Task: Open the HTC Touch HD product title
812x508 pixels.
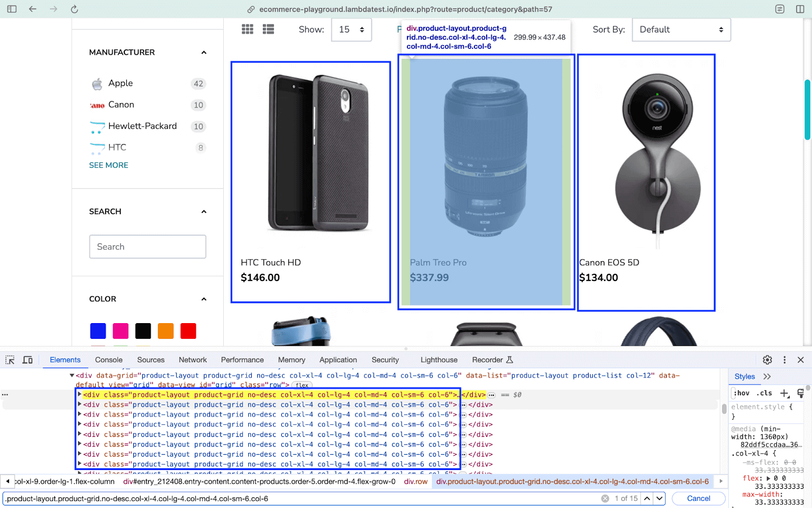Action: pos(270,263)
